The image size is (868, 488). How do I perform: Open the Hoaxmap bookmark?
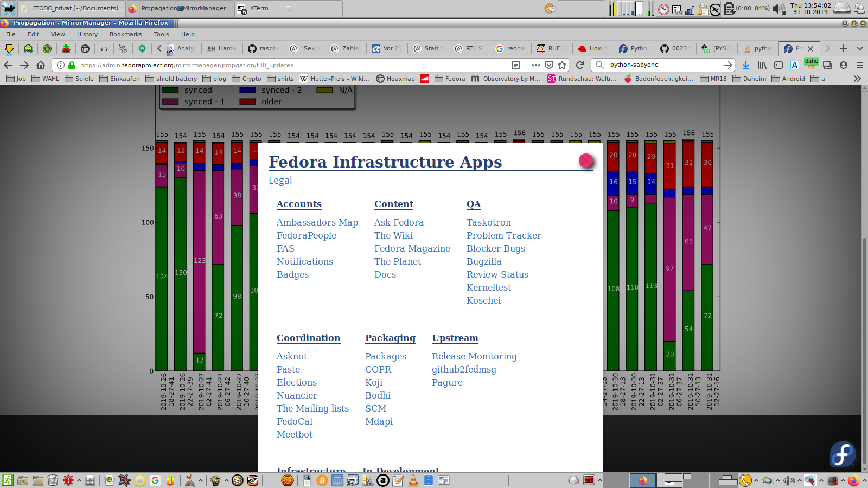point(395,79)
